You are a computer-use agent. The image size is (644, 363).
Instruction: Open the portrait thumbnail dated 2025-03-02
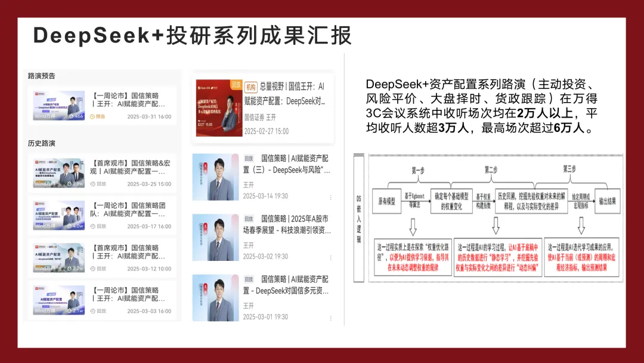(216, 238)
